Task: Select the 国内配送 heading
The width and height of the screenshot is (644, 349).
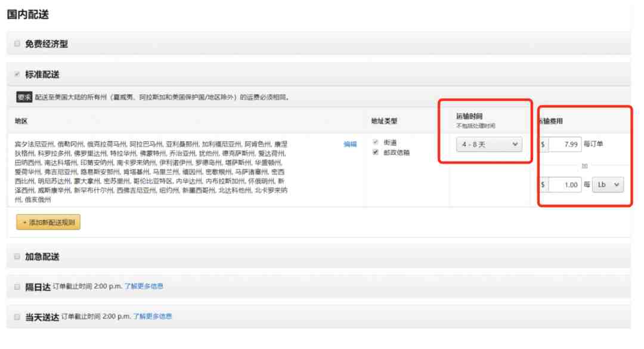Action: pyautogui.click(x=28, y=14)
